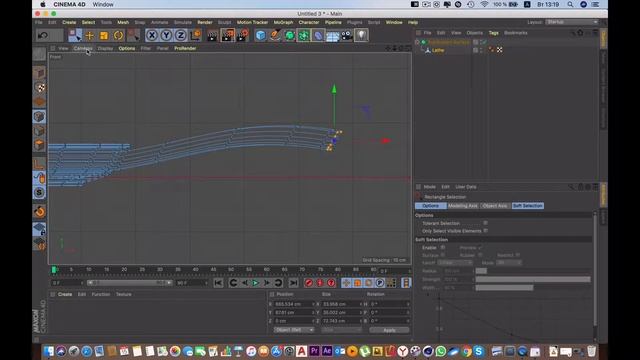Viewport: 640px width, 360px height.
Task: Select Points mode icon in left palette
Action: [39, 117]
